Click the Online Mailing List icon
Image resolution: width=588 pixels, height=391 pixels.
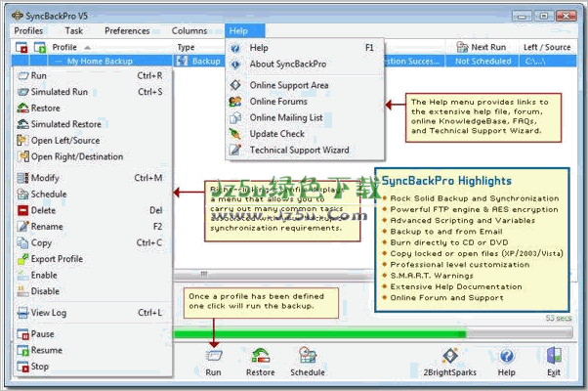(x=235, y=117)
